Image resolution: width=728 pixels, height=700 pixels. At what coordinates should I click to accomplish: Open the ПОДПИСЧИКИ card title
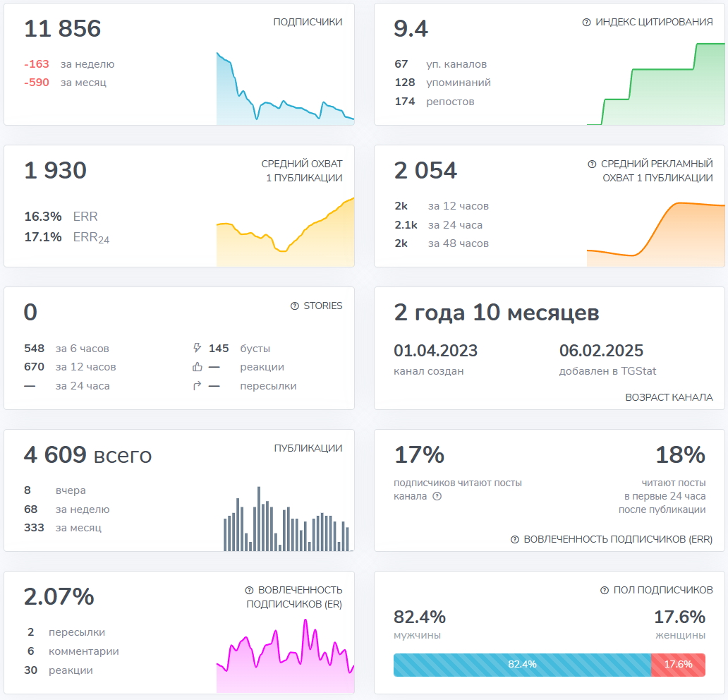point(308,22)
